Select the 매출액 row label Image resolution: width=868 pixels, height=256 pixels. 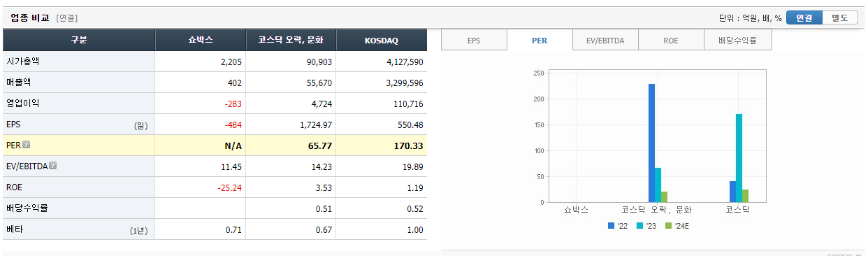19,83
